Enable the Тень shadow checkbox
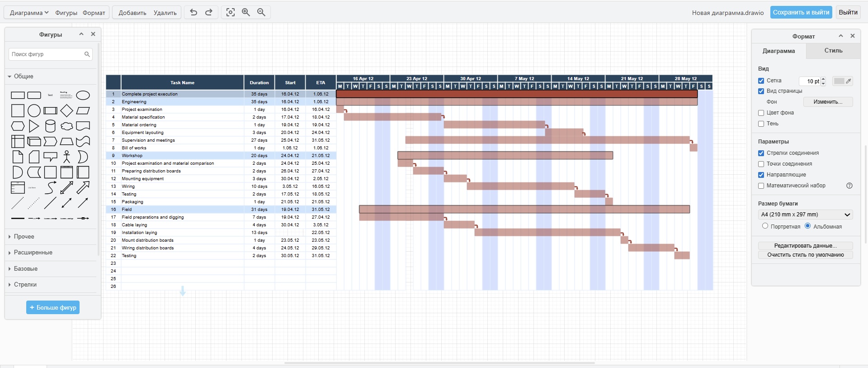 pyautogui.click(x=761, y=124)
